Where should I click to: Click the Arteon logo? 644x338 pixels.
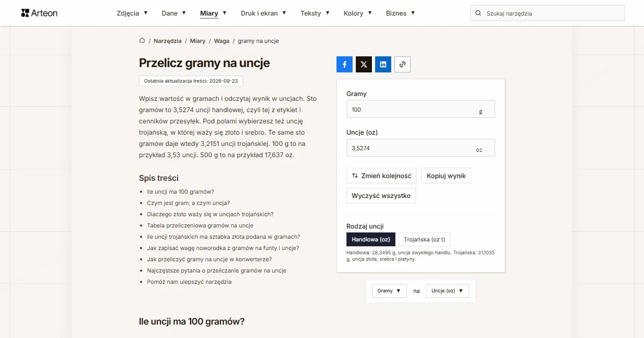39,13
